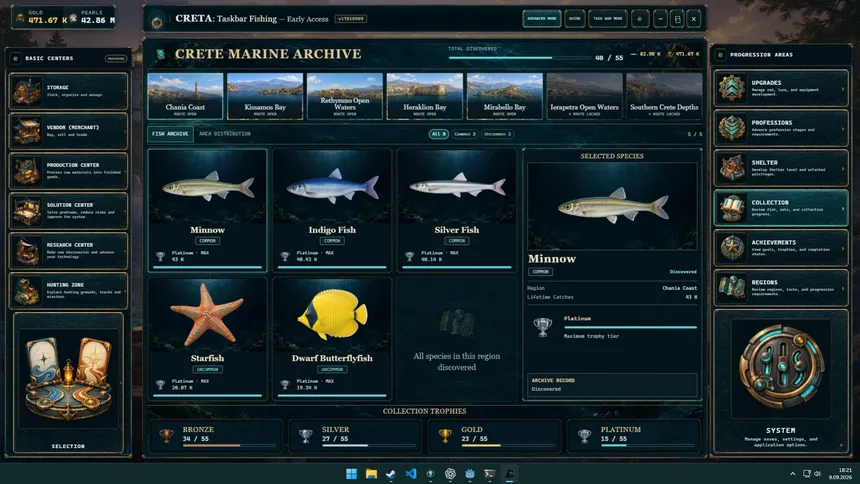860x484 pixels.
Task: Select the Uncommon filter chip
Action: [x=497, y=134]
